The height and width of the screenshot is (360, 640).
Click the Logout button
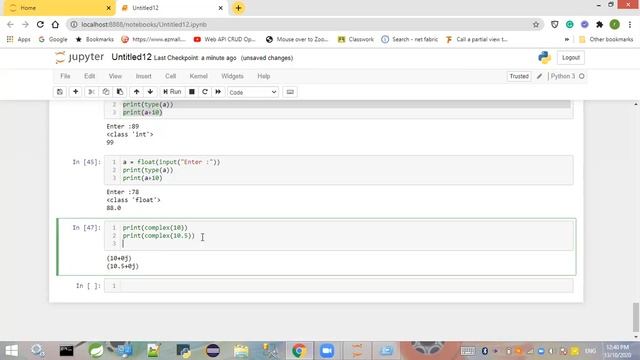tap(571, 58)
